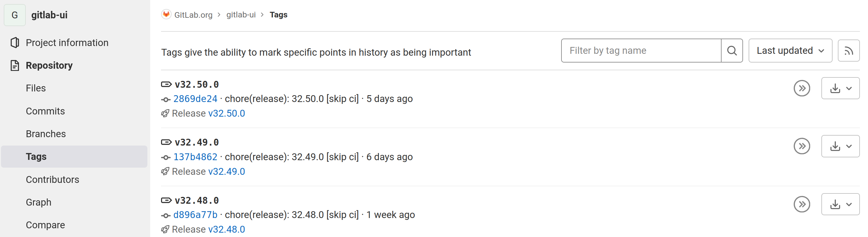The width and height of the screenshot is (868, 237).
Task: Open Release v32.49.0 link
Action: click(x=226, y=172)
